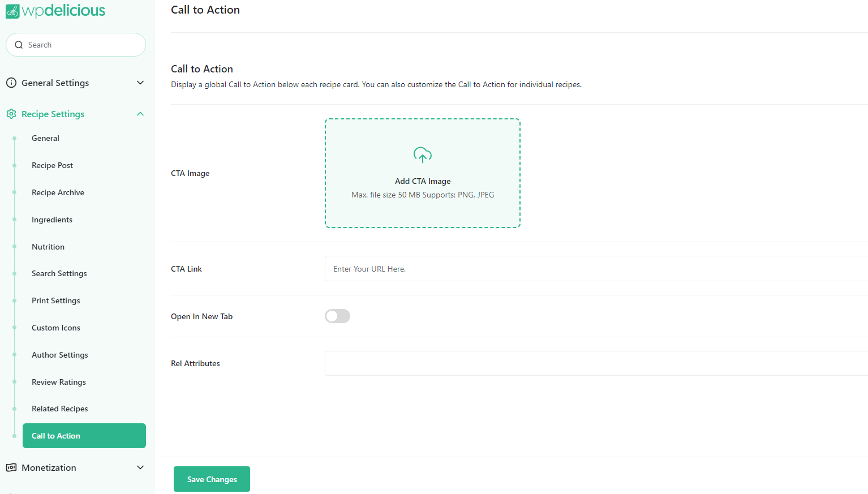Click the Recipe Settings gear icon

tap(11, 114)
